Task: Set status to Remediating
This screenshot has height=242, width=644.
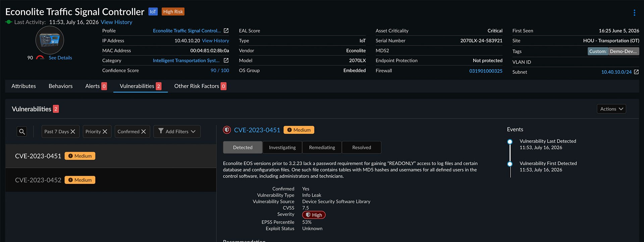Action: (x=322, y=147)
